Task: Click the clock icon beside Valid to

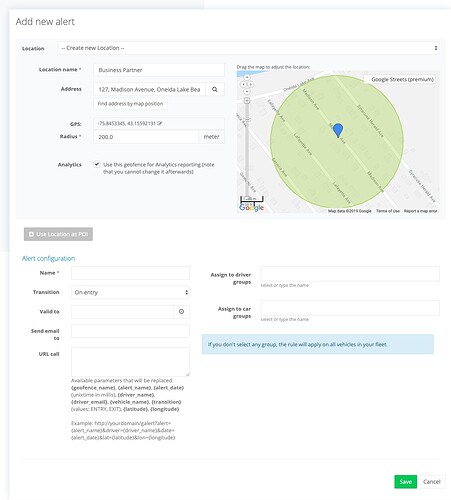Action: click(x=181, y=312)
